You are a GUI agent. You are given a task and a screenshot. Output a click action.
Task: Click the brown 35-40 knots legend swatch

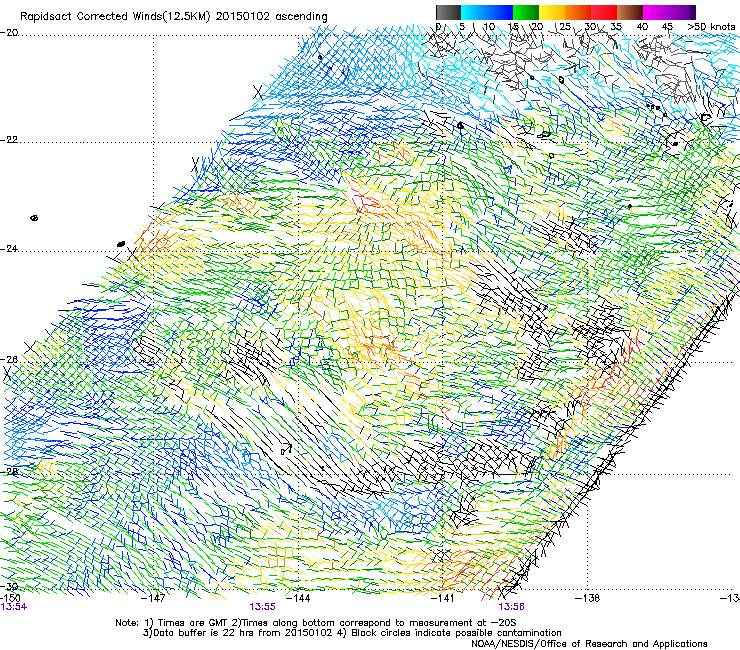(x=630, y=12)
